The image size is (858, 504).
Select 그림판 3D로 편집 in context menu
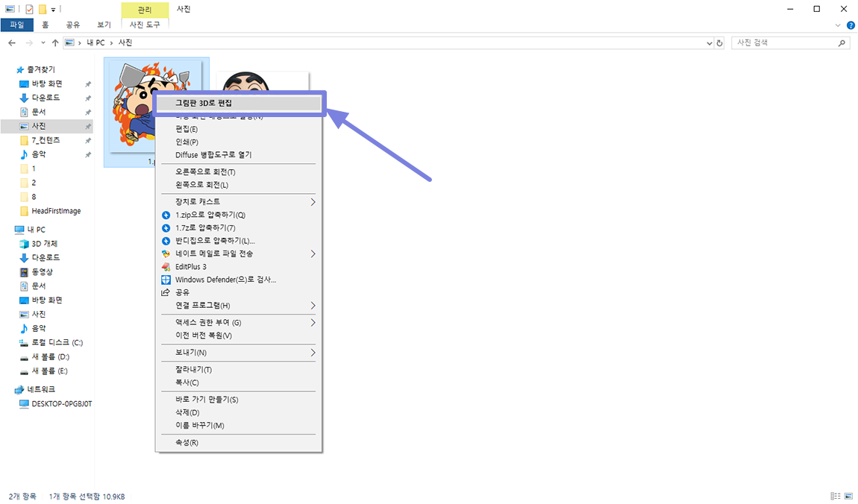pyautogui.click(x=239, y=104)
